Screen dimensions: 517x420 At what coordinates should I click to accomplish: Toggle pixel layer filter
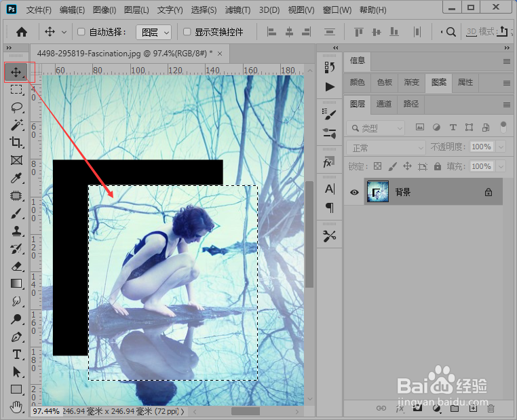point(420,128)
